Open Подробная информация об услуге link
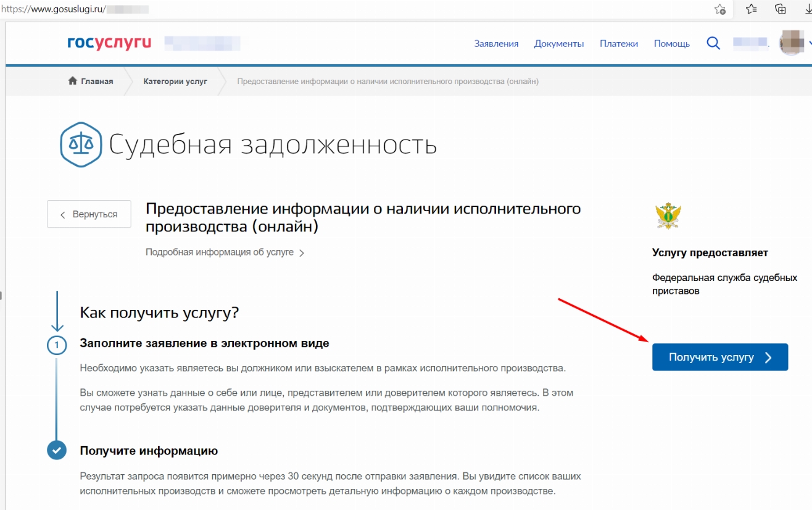This screenshot has height=510, width=812. (225, 253)
